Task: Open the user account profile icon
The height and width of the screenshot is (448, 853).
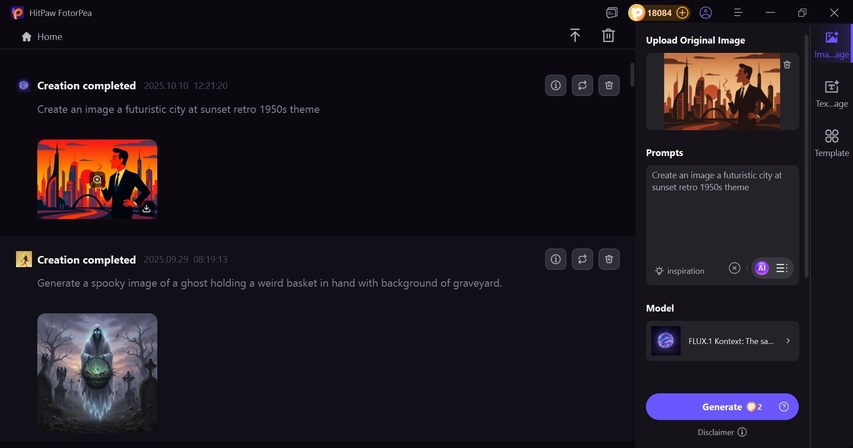Action: (706, 13)
